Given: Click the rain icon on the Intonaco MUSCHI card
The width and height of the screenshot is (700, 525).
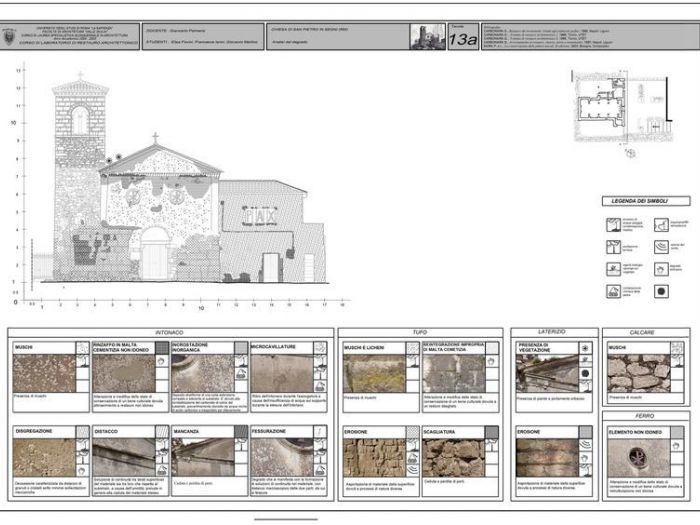Looking at the screenshot, I should tap(83, 361).
